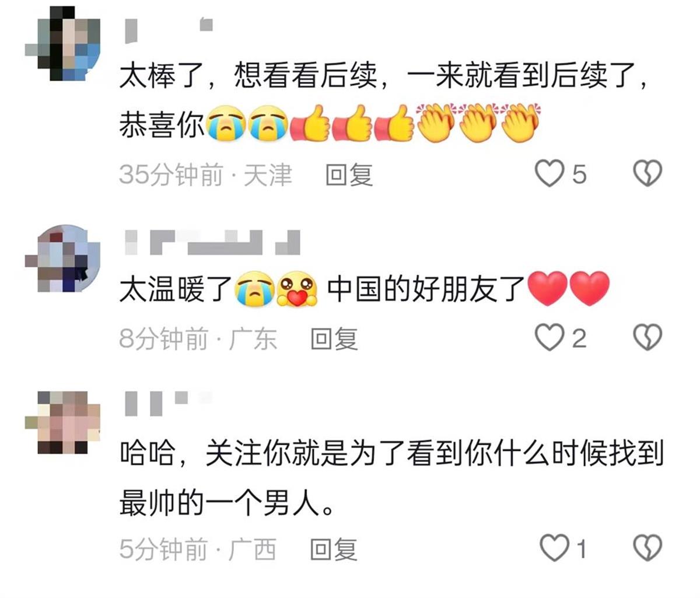Tap the 35分钟前 · 天津 timestamp
700x598 pixels.
205,174
